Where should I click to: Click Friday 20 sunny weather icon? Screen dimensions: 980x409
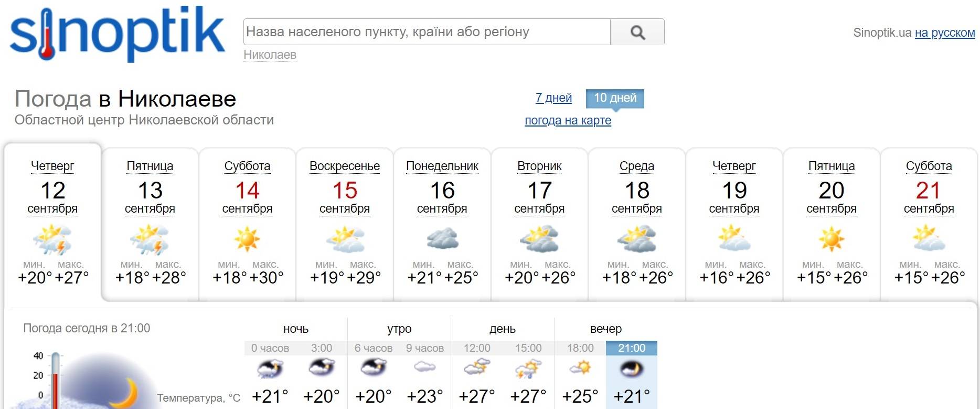click(x=832, y=239)
